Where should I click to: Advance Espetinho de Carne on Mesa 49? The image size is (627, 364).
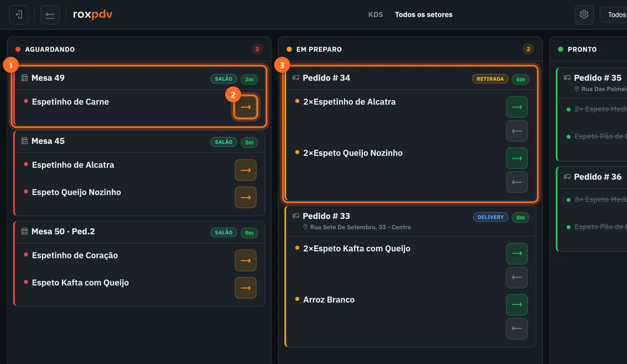tap(246, 107)
